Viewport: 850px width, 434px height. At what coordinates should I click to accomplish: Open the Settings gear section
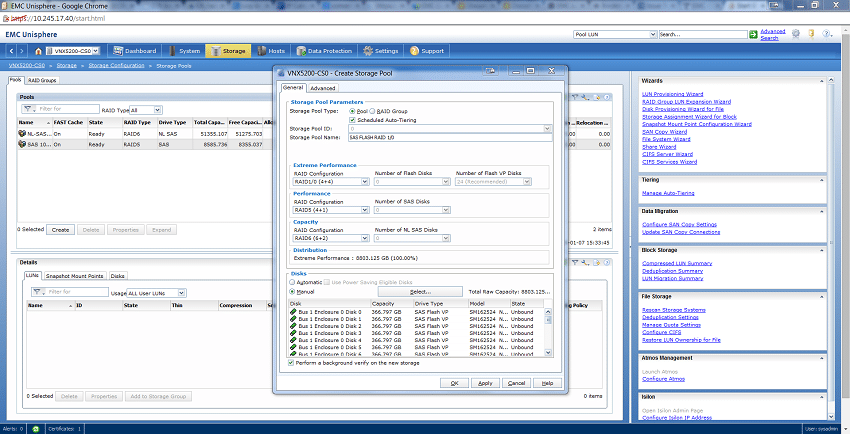click(x=381, y=51)
